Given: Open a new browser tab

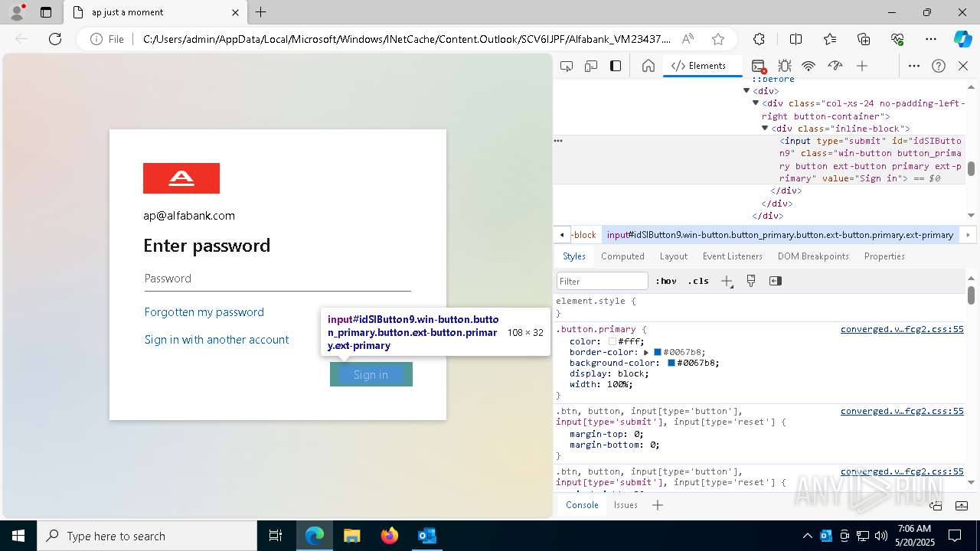Looking at the screenshot, I should click(x=261, y=12).
